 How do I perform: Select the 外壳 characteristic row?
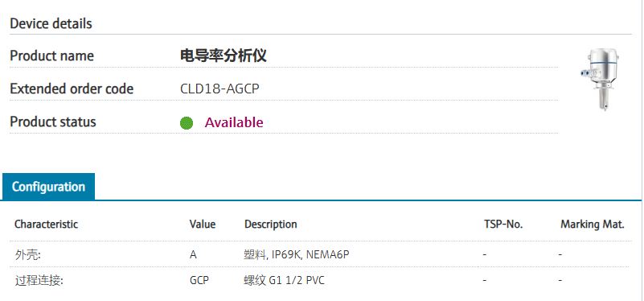pyautogui.click(x=320, y=255)
